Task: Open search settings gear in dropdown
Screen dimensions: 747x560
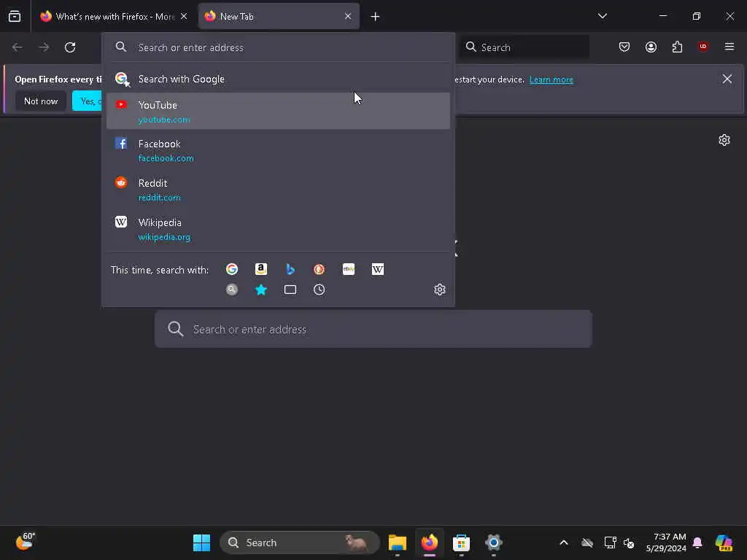Action: tap(440, 289)
